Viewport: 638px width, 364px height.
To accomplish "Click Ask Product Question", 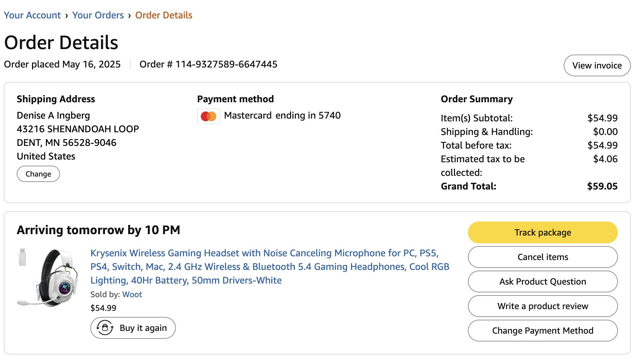I will pyautogui.click(x=543, y=282).
